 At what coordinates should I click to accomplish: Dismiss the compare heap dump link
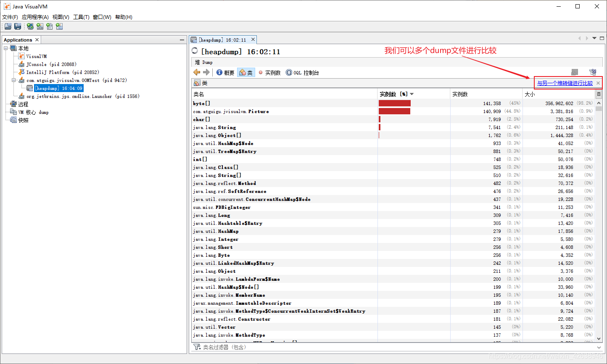pyautogui.click(x=598, y=83)
